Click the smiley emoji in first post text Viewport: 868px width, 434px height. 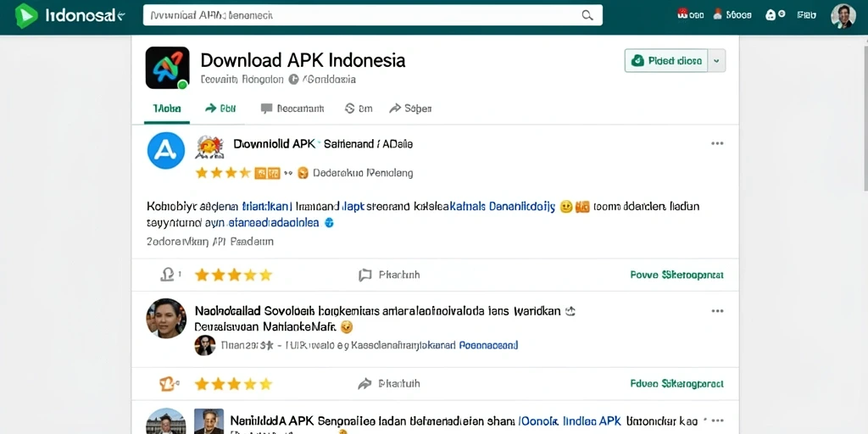click(565, 208)
